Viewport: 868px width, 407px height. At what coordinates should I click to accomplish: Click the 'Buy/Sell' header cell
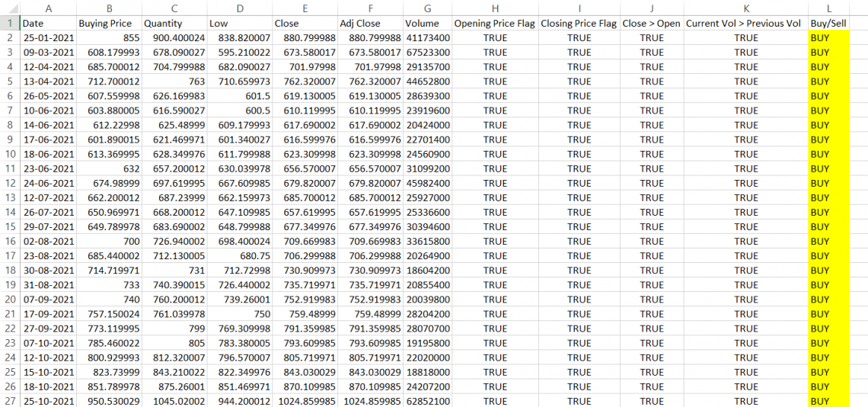tap(828, 24)
